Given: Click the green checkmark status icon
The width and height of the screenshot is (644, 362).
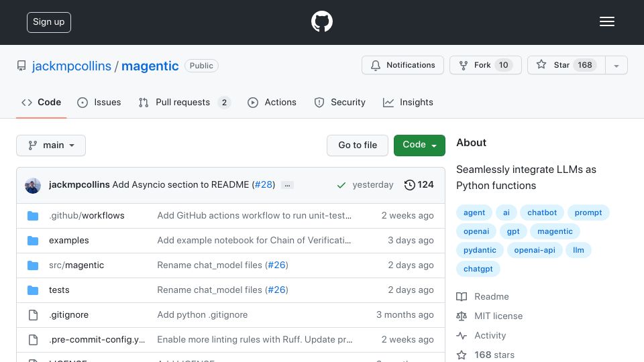Looking at the screenshot, I should point(341,185).
